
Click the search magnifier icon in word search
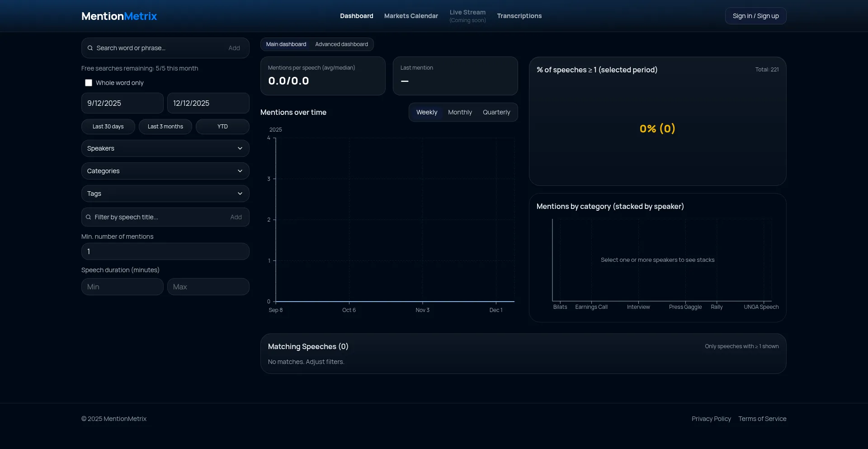point(90,48)
